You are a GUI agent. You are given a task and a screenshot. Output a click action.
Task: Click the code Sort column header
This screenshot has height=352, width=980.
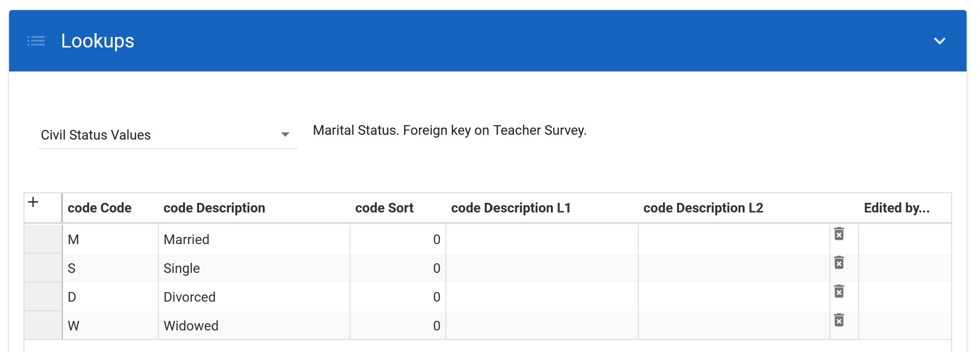coord(384,208)
